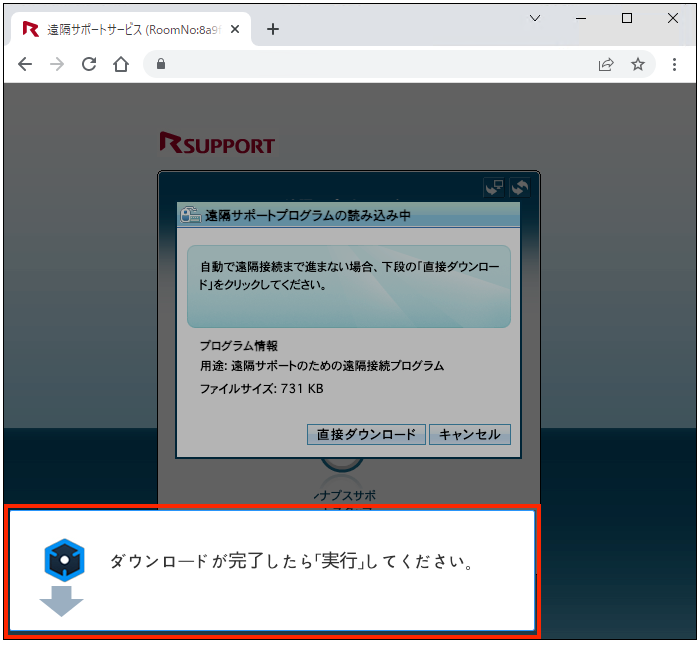Click the remote screen connection icon above dialog
This screenshot has width=700, height=645.
pos(494,187)
